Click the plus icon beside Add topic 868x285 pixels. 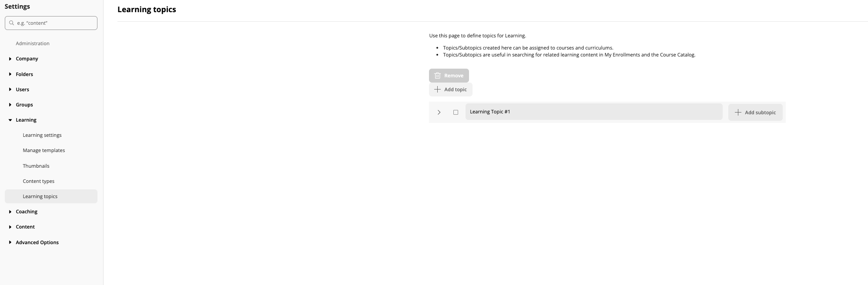pos(437,89)
